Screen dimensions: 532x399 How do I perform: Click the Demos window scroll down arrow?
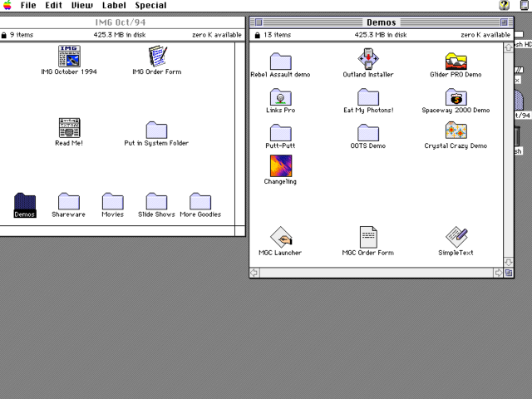(508, 263)
